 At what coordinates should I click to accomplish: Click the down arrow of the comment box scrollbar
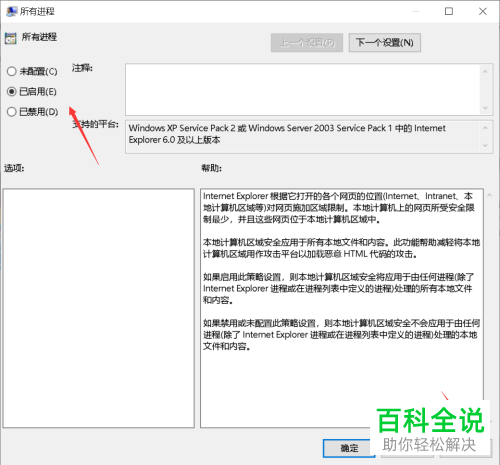(485, 108)
